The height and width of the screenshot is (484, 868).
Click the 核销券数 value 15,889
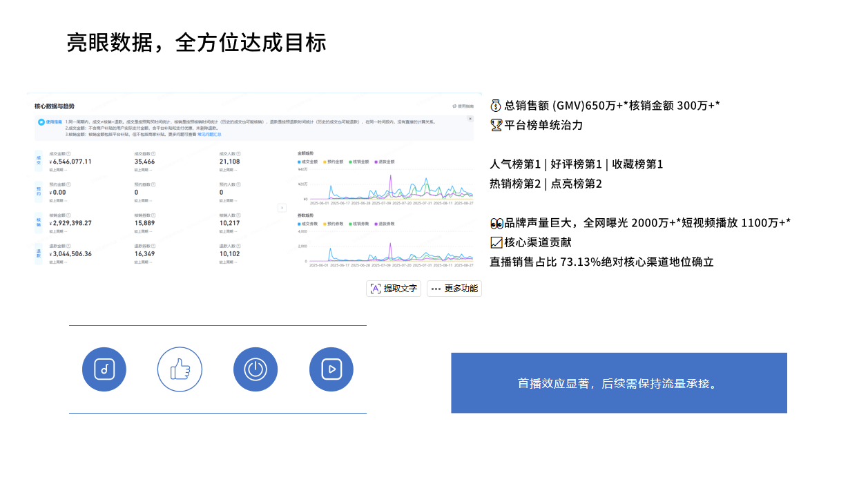pyautogui.click(x=144, y=223)
